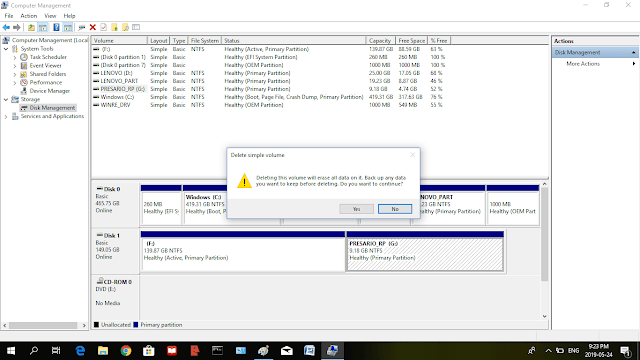This screenshot has width=640, height=360.
Task: Open Task View on taskbar
Action: point(56,351)
